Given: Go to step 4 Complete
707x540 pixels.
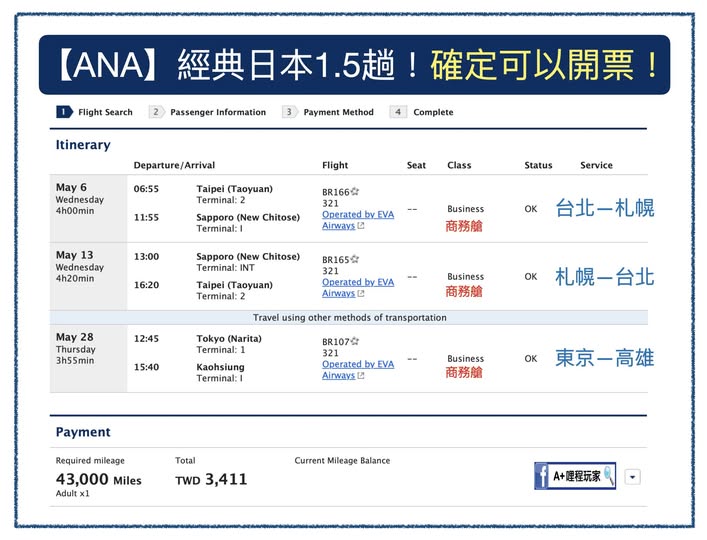Looking at the screenshot, I should (x=423, y=112).
